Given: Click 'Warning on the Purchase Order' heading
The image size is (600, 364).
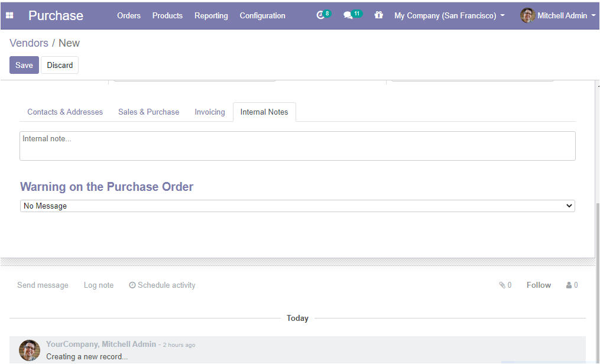Looking at the screenshot, I should [107, 187].
